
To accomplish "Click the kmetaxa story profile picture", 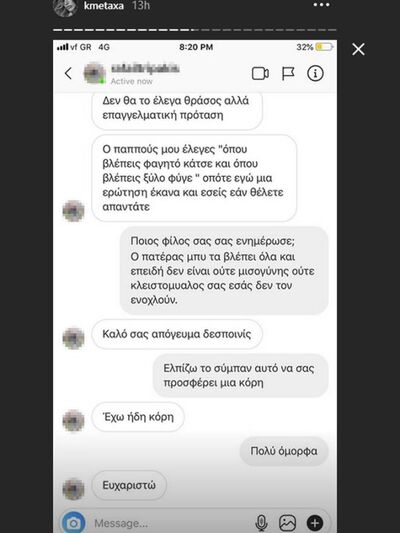I will point(65,7).
